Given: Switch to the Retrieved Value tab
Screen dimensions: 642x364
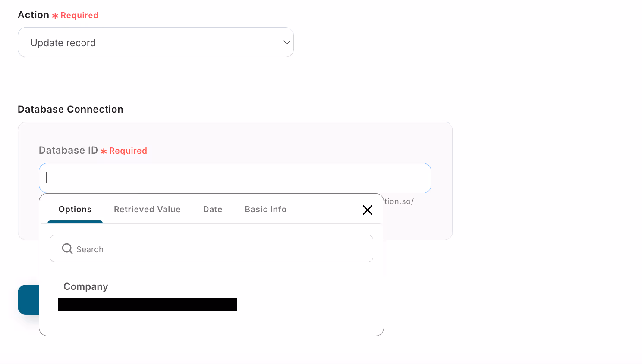Looking at the screenshot, I should 147,210.
